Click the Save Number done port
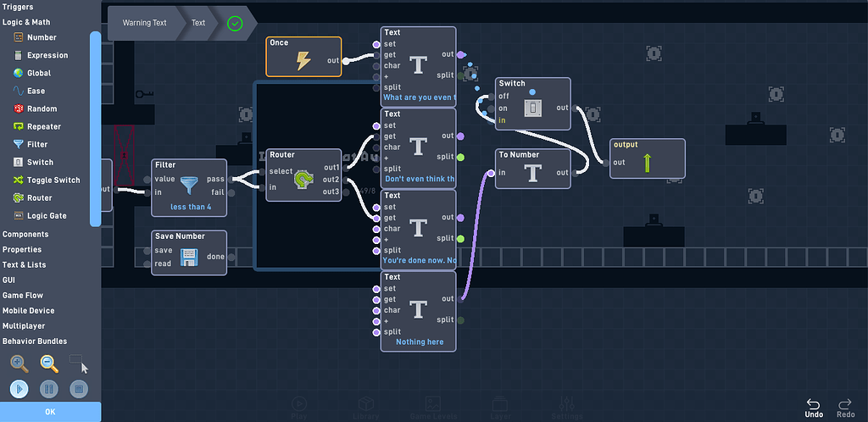 231,257
